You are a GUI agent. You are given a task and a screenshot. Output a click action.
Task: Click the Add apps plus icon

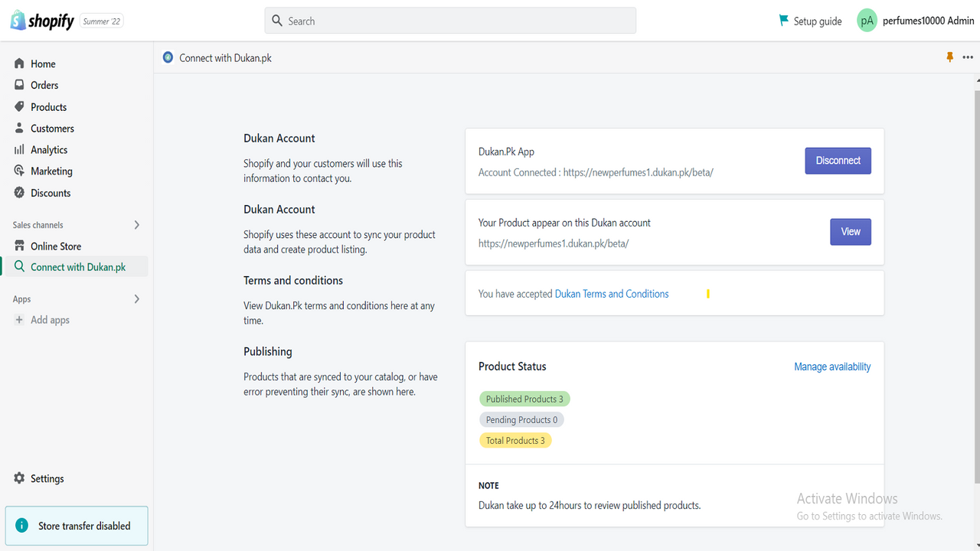coord(19,320)
